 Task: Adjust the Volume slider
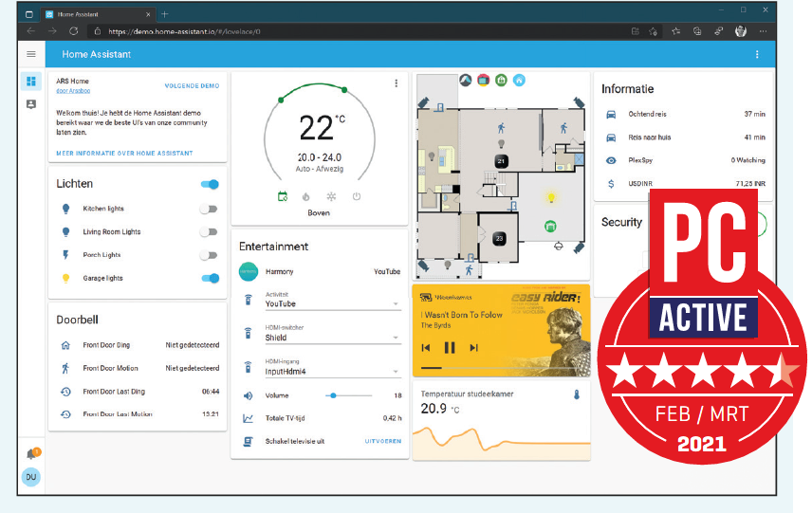coord(348,395)
